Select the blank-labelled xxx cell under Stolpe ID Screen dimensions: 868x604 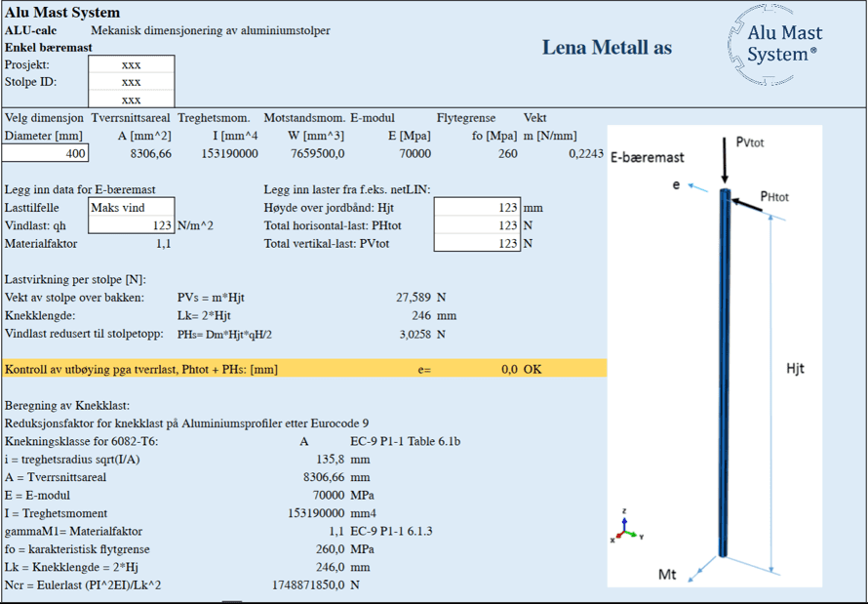point(132,100)
